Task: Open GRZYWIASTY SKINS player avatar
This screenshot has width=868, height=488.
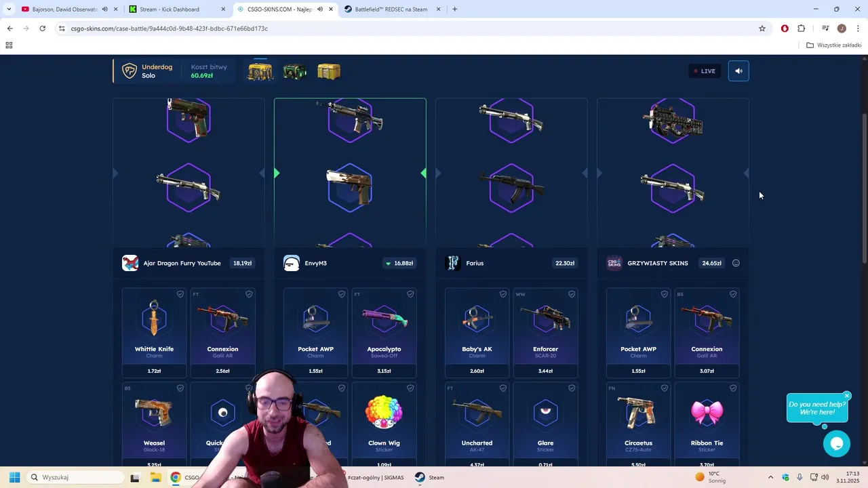Action: point(614,263)
